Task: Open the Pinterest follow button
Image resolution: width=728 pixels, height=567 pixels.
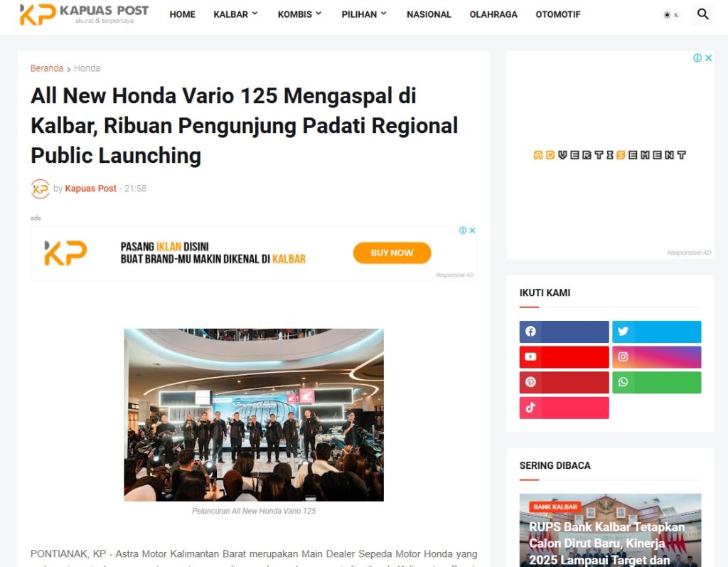Action: click(x=564, y=383)
